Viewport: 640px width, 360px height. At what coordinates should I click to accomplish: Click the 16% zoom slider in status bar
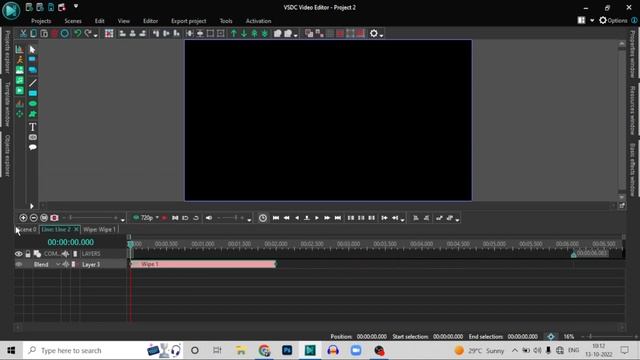click(x=609, y=337)
